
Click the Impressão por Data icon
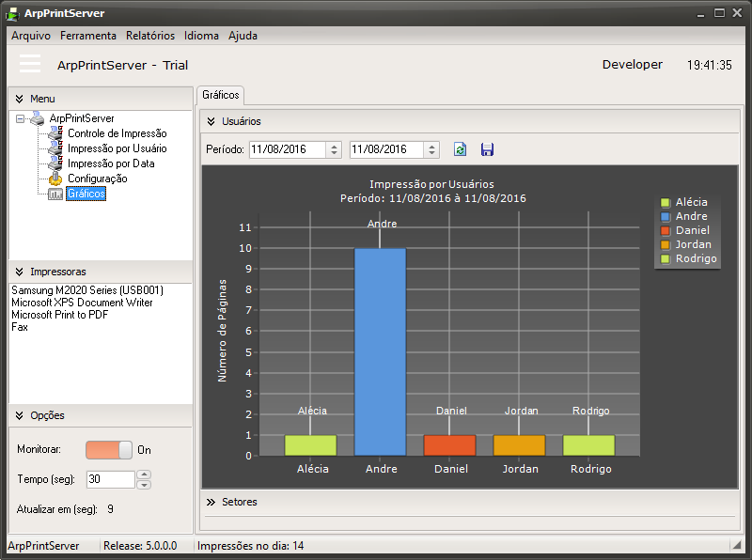click(x=55, y=163)
